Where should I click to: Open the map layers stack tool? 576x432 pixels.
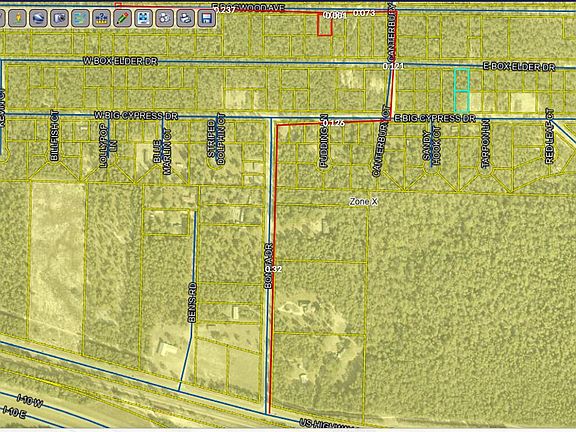click(x=38, y=18)
